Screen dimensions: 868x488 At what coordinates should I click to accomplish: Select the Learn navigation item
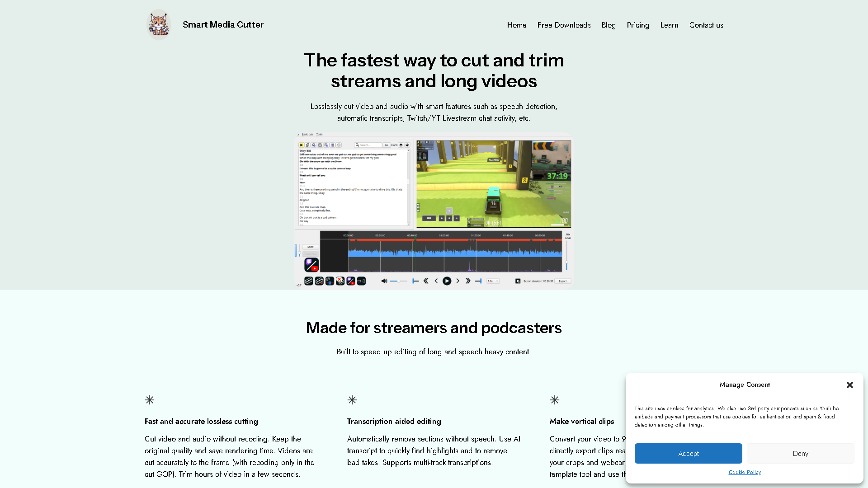coord(669,25)
